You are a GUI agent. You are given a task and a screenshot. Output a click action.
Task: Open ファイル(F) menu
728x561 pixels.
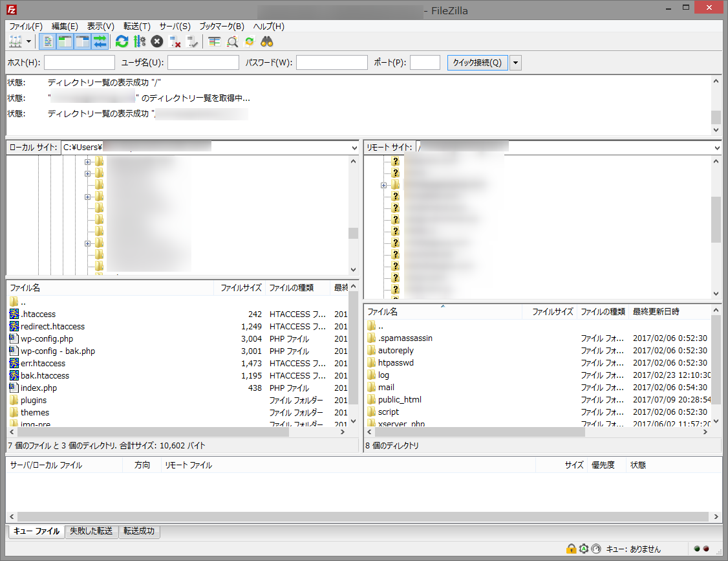[x=26, y=26]
